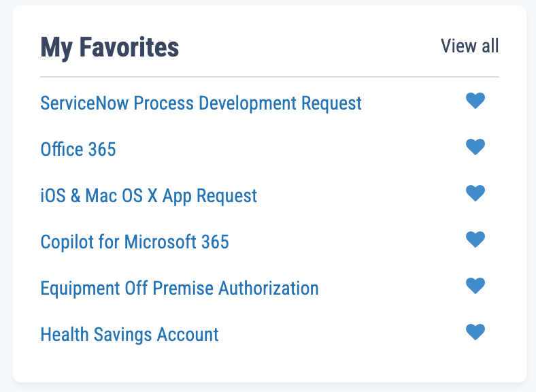The height and width of the screenshot is (392, 536).
Task: Open iOS & Mac OS X App Request
Action: pos(149,196)
